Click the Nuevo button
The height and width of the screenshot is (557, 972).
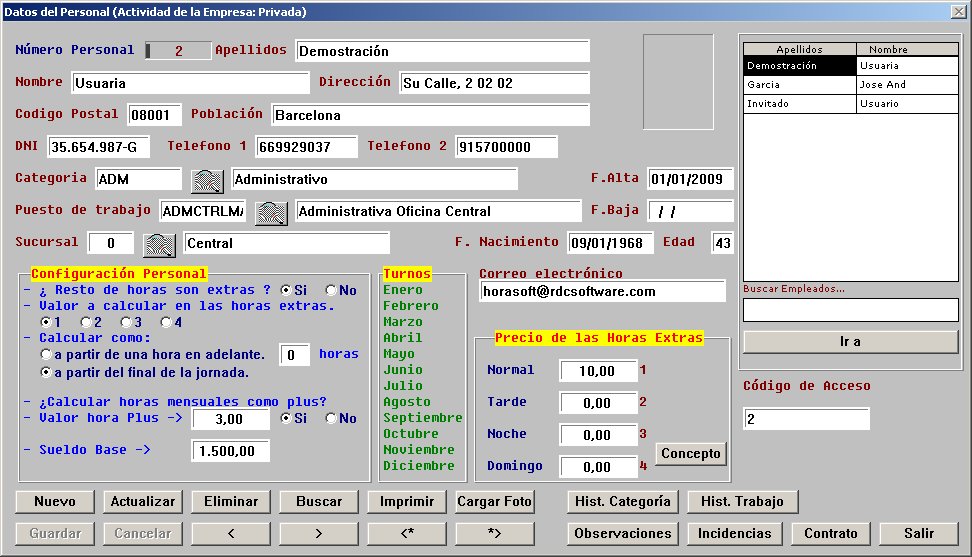click(55, 501)
